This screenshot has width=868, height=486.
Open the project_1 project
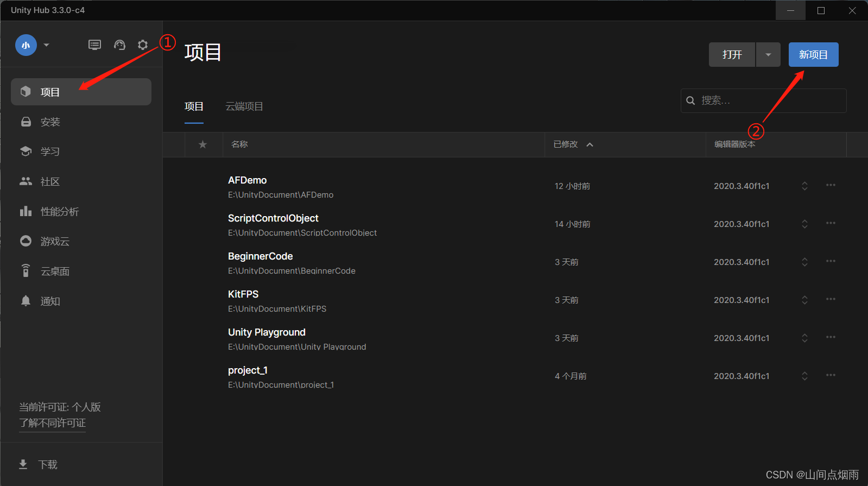[x=248, y=370]
